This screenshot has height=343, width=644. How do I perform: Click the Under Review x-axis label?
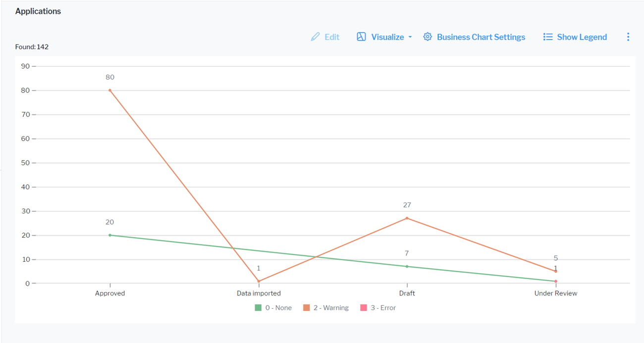click(555, 294)
